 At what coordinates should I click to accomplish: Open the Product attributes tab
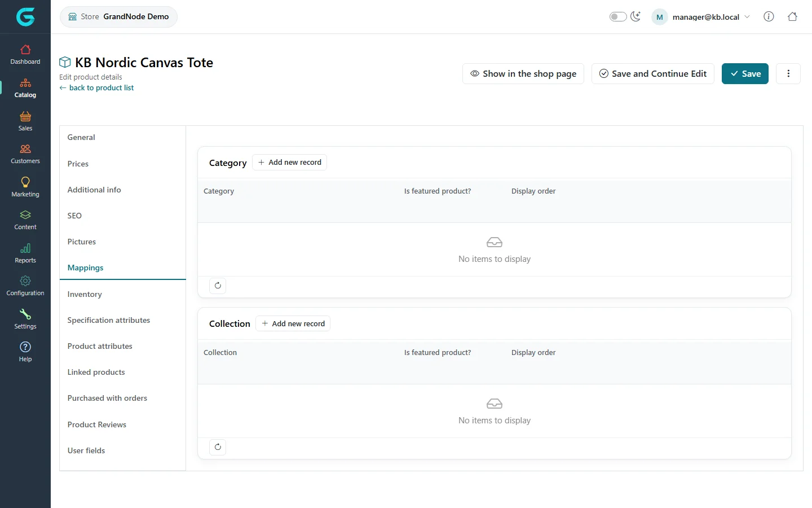click(122, 346)
